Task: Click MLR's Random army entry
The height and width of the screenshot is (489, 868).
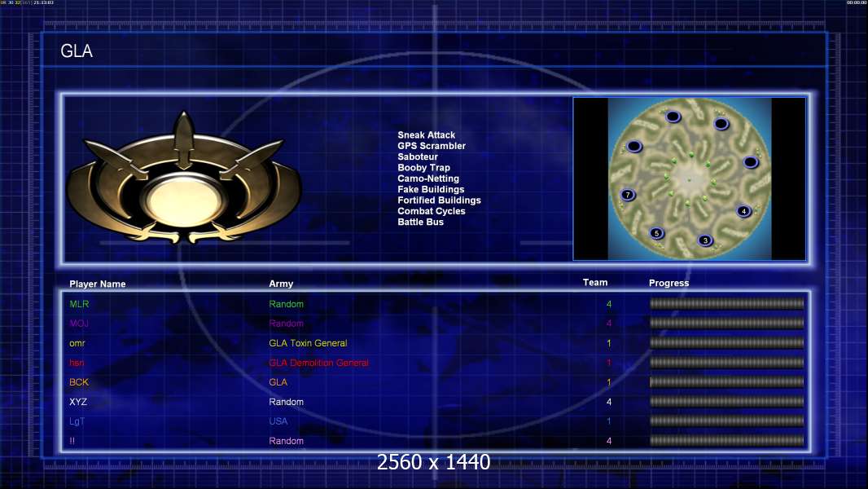Action: pos(286,304)
